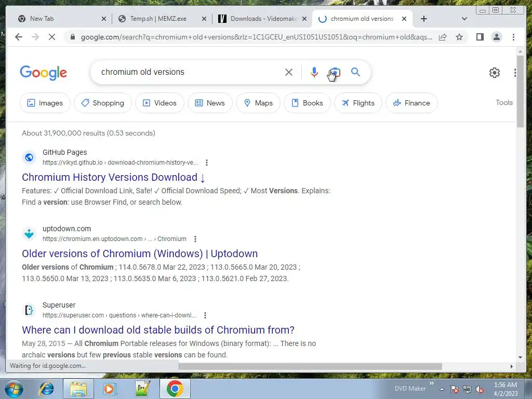Screen dimensions: 532x399
Task: Click the forward navigation arrow
Action: coord(35,37)
